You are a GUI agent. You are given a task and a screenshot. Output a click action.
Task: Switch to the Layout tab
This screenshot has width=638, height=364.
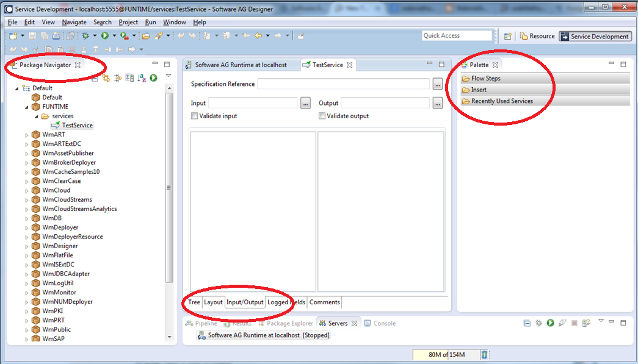213,302
